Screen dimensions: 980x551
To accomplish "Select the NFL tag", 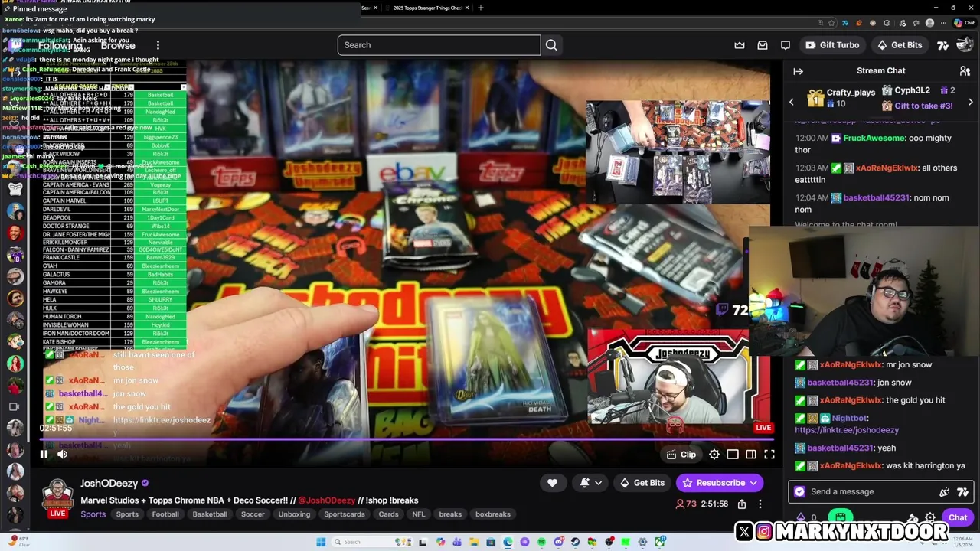I will (419, 514).
